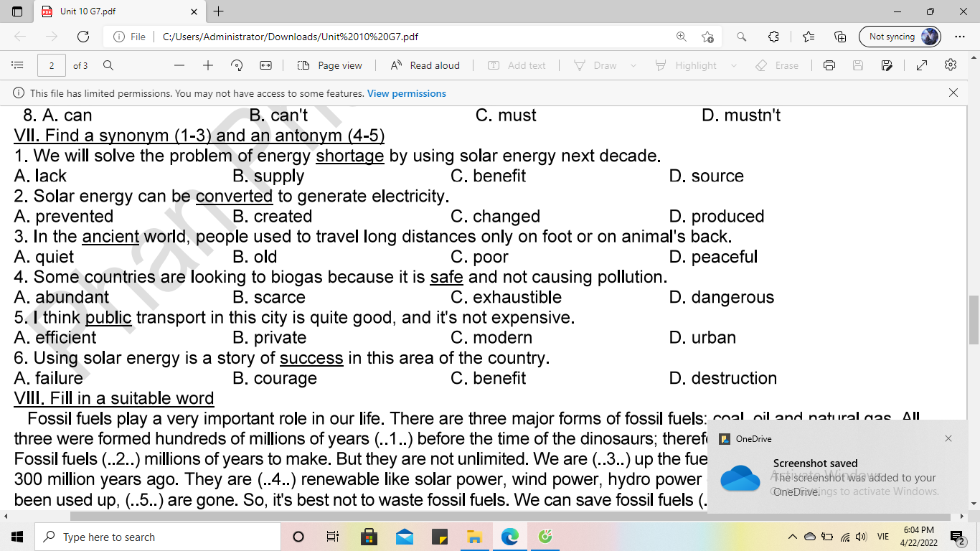
Task: Switch to Microsoft Edge taskbar icon
Action: (x=509, y=537)
